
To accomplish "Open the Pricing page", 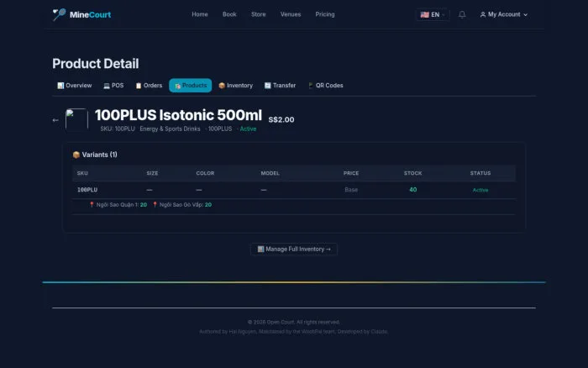I will pyautogui.click(x=325, y=14).
